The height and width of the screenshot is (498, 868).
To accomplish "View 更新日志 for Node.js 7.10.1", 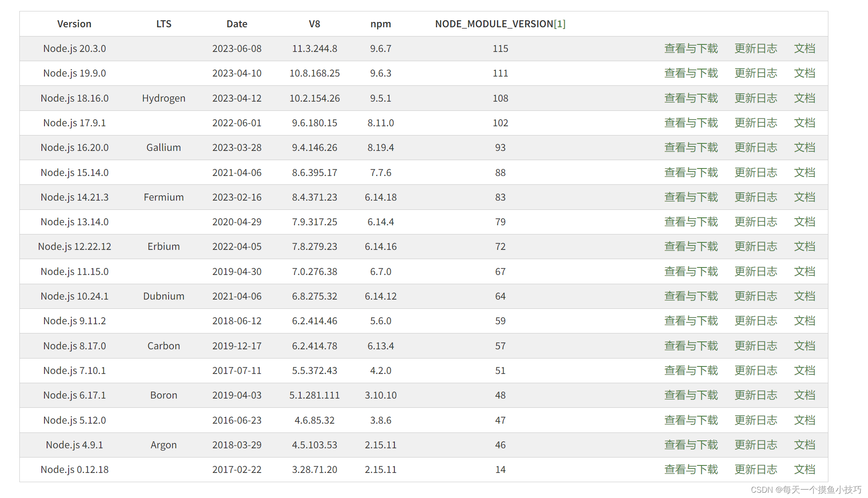I will click(x=756, y=370).
